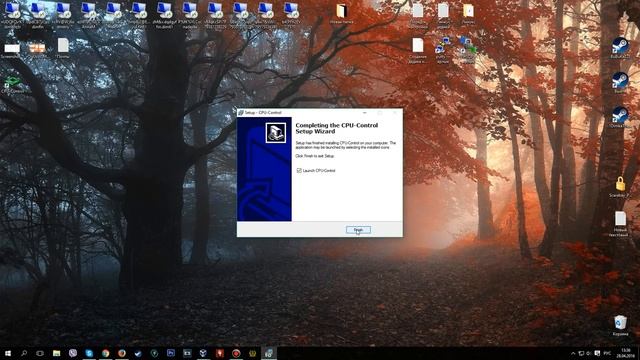The width and height of the screenshot is (640, 360).
Task: Click the setup icon in the dialog title bar
Action: pos(241,113)
